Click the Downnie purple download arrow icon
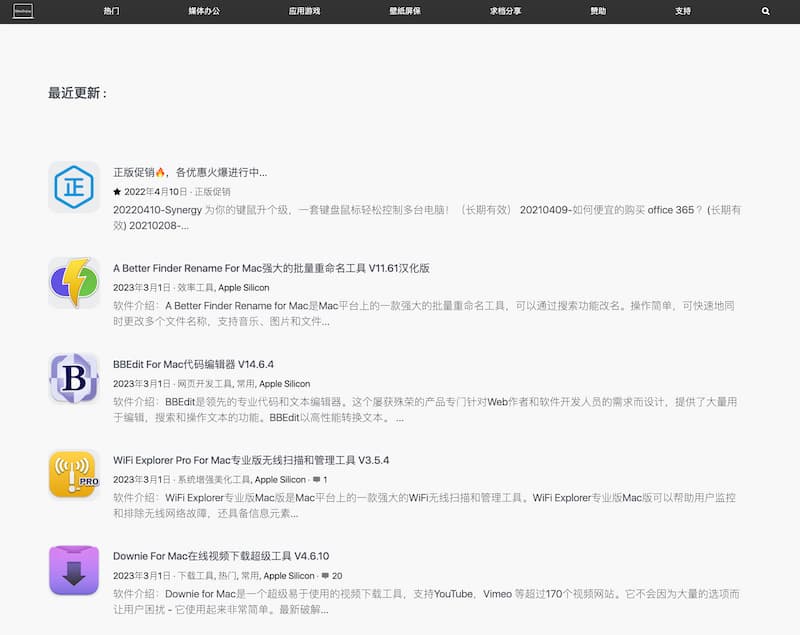Image resolution: width=800 pixels, height=635 pixels. point(74,570)
